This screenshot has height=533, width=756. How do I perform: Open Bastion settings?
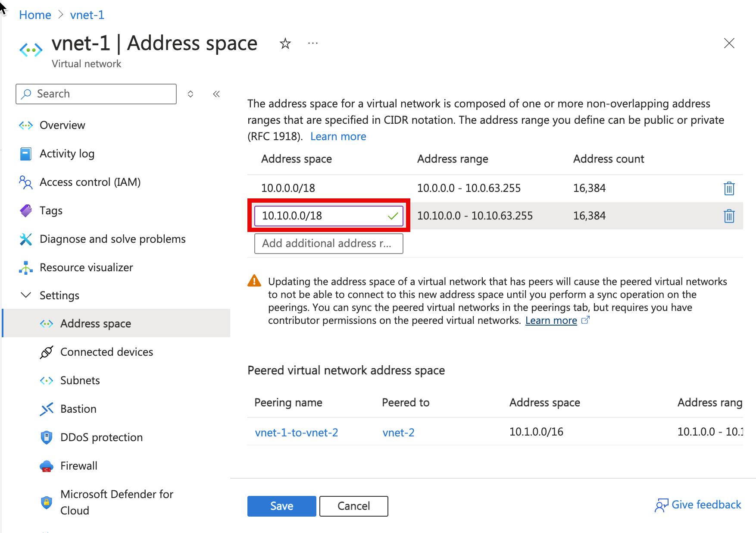tap(78, 408)
